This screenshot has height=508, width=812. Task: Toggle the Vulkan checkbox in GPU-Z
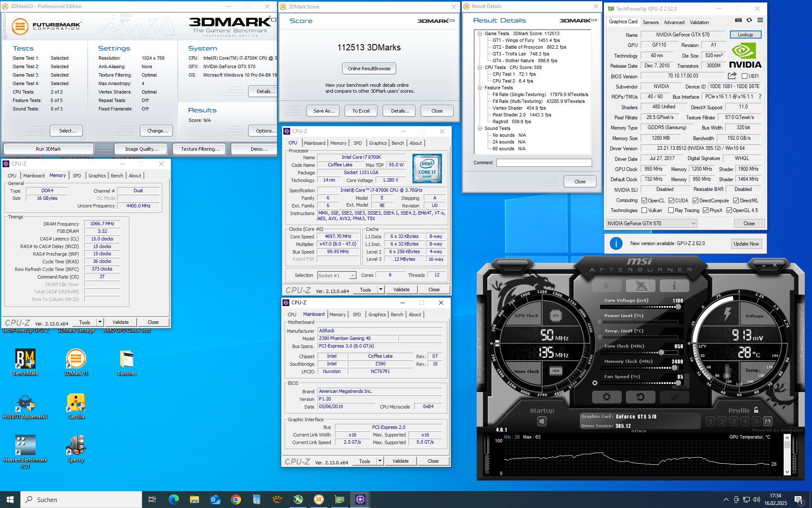coord(644,210)
